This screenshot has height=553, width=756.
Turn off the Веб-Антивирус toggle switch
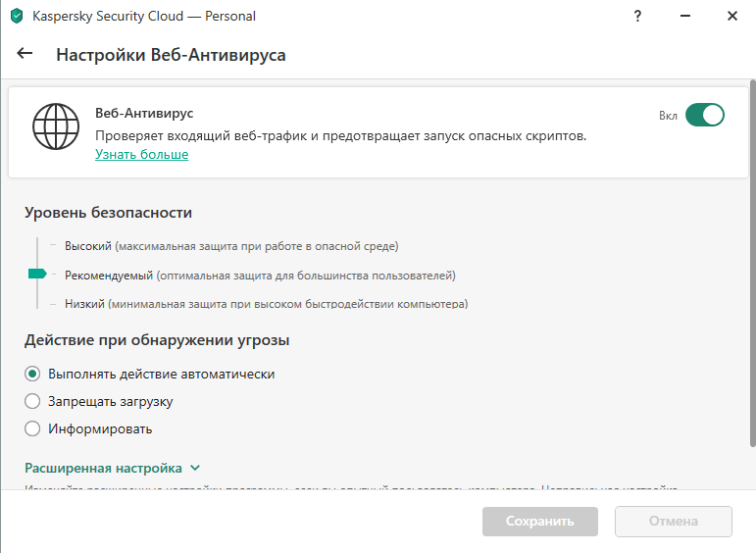(x=704, y=116)
